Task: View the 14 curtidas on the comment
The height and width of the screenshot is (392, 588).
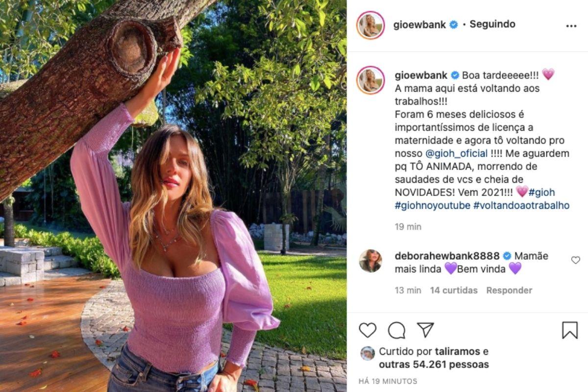Action: click(454, 291)
